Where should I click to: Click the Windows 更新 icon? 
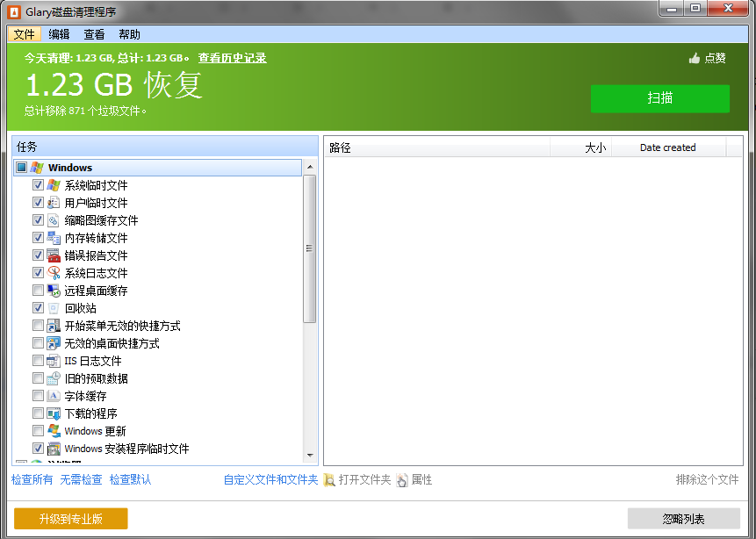(x=54, y=430)
